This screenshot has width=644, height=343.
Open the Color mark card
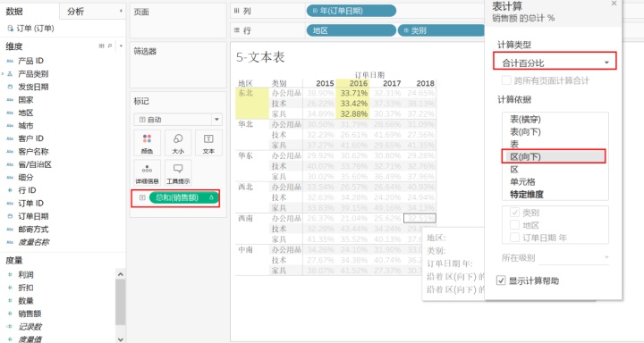[x=147, y=143]
